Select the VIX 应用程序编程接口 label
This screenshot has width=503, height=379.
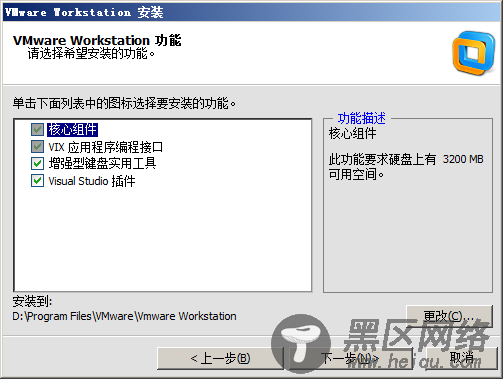106,147
